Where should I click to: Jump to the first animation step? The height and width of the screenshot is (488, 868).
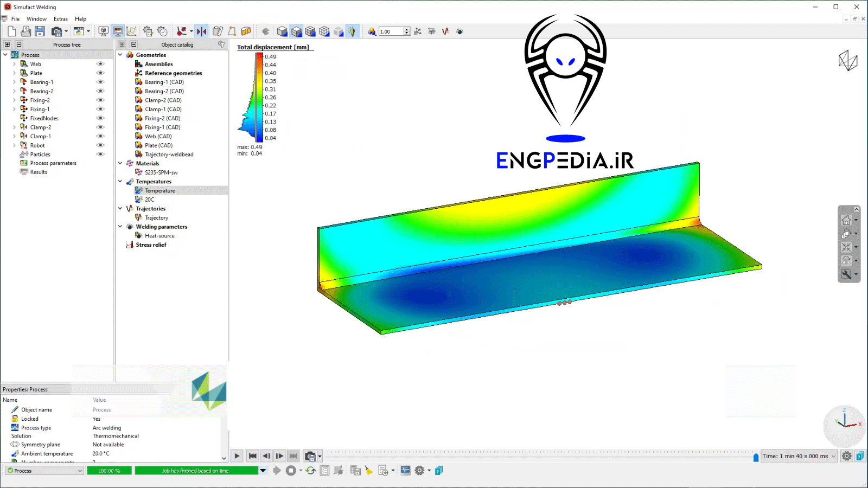(x=252, y=456)
